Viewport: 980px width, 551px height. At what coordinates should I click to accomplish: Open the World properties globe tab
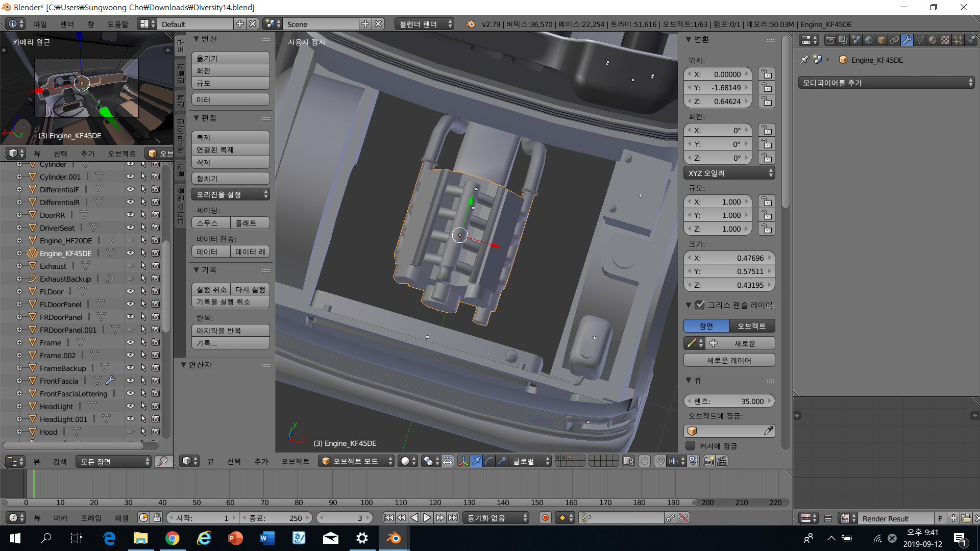click(869, 40)
